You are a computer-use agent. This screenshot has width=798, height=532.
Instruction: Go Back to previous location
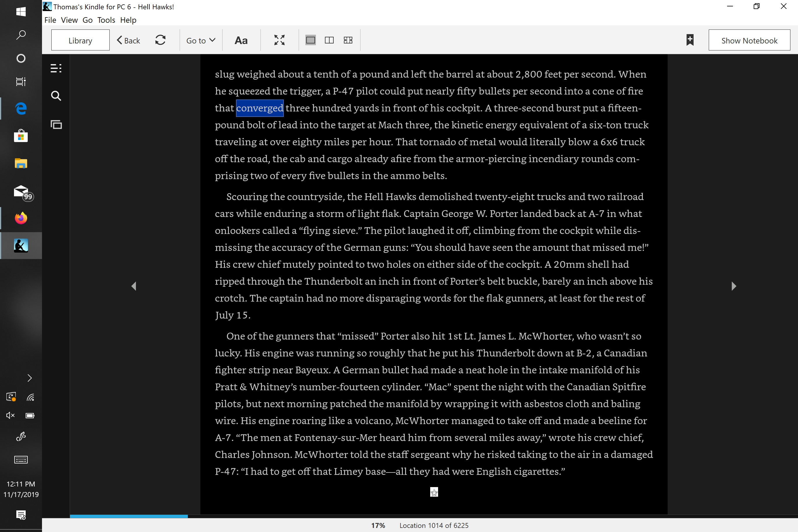[128, 40]
